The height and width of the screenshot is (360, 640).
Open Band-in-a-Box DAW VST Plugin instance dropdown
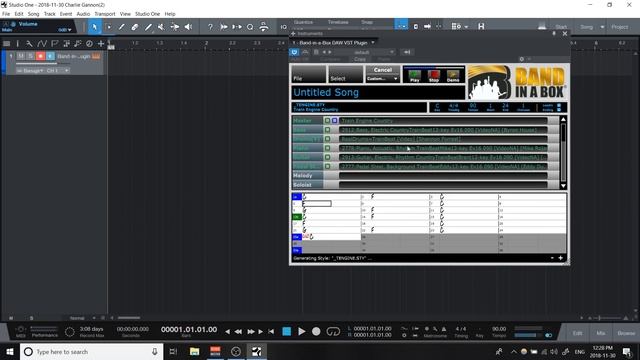click(373, 42)
